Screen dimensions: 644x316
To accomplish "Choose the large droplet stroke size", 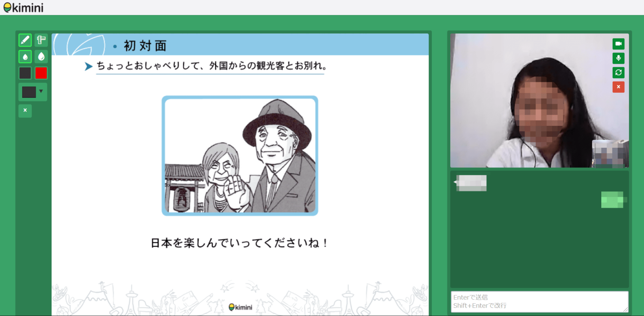I will pos(41,56).
